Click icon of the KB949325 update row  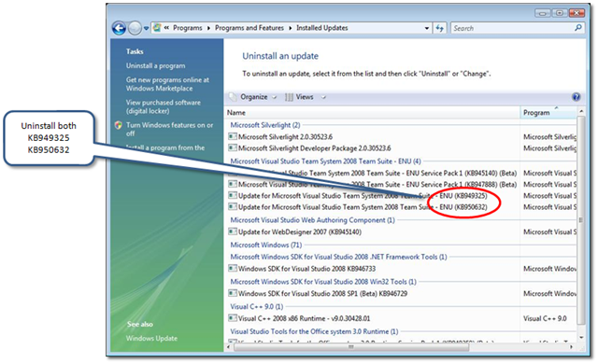(x=233, y=195)
